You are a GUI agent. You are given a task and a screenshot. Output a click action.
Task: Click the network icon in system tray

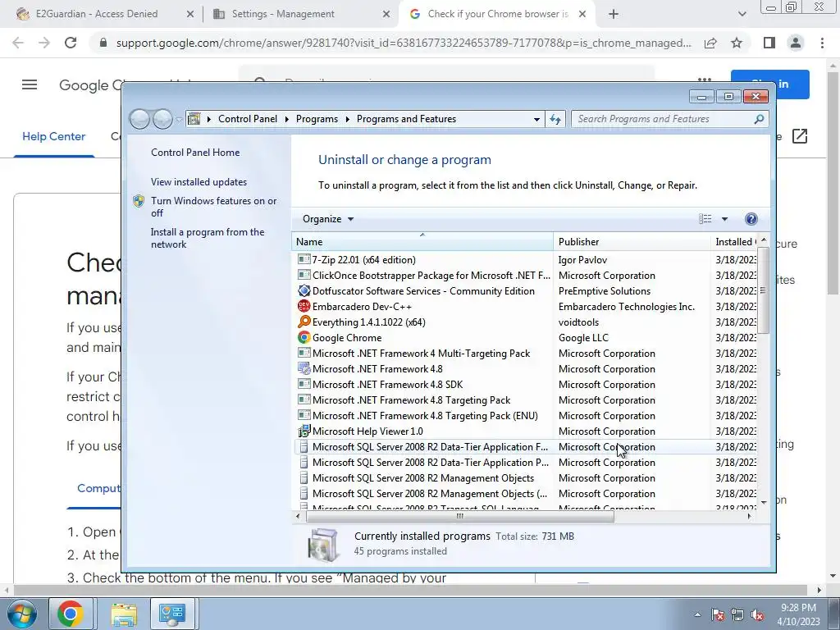(737, 615)
